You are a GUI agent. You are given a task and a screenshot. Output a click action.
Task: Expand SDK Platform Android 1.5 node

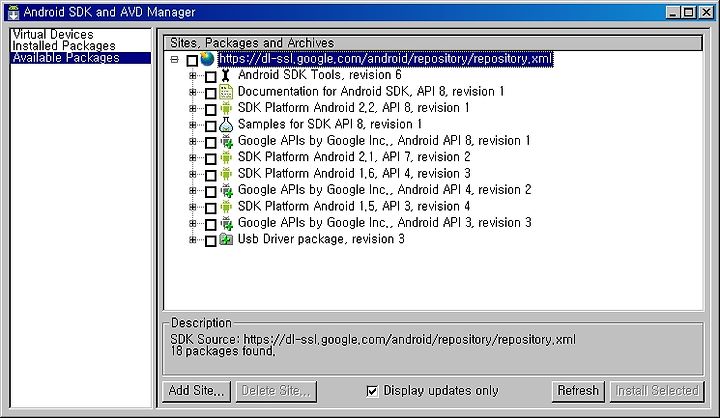(x=193, y=207)
